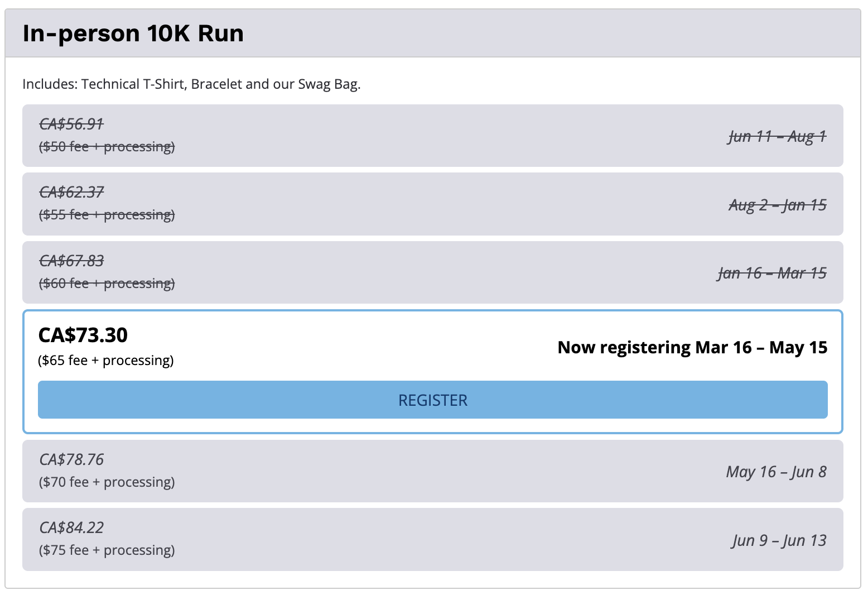Click the In-person 10K Run heading

(133, 33)
